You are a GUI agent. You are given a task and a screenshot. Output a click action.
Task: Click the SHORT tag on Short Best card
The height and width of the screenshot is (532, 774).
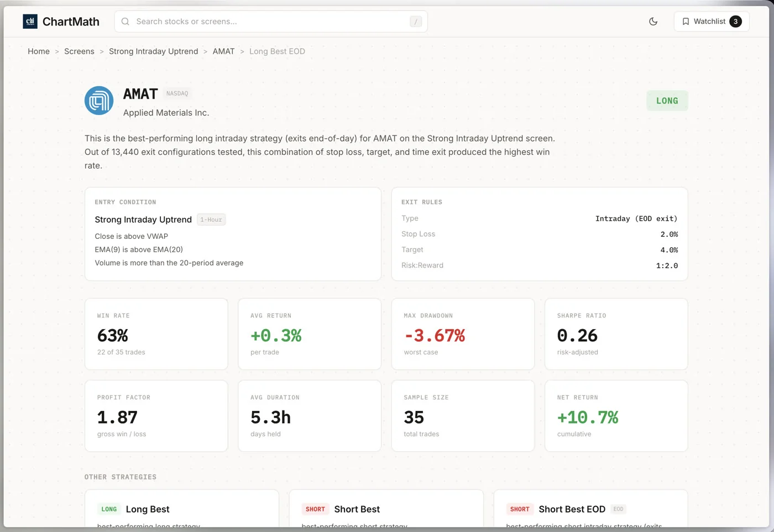[x=315, y=509]
